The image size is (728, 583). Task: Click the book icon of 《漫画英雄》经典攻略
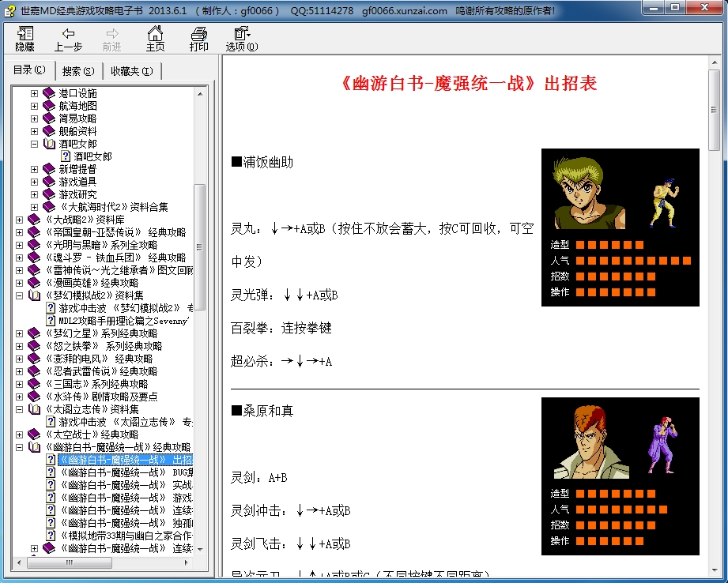36,281
